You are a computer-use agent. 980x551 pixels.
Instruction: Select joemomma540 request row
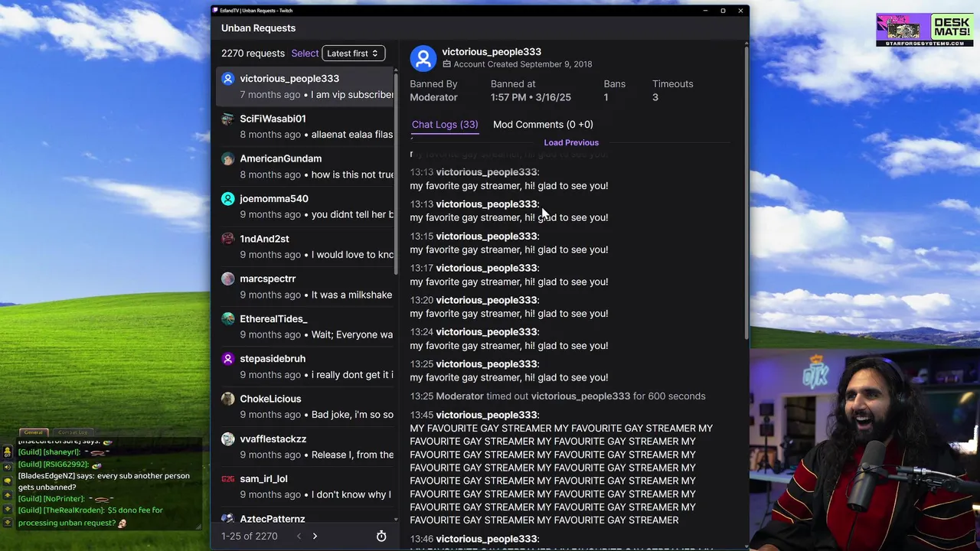point(305,207)
